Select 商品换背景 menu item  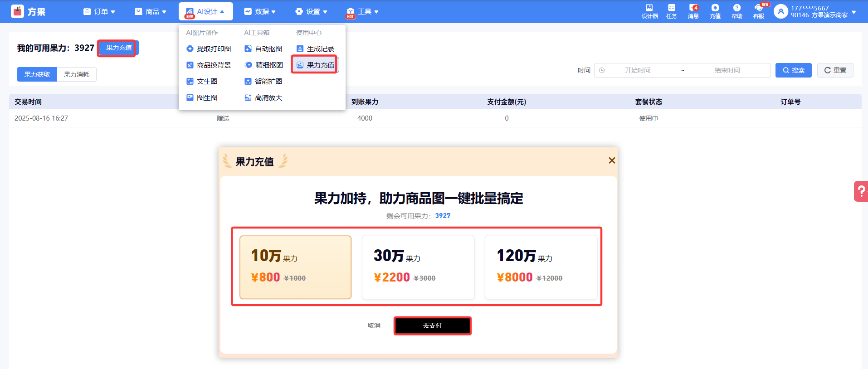[x=209, y=65]
